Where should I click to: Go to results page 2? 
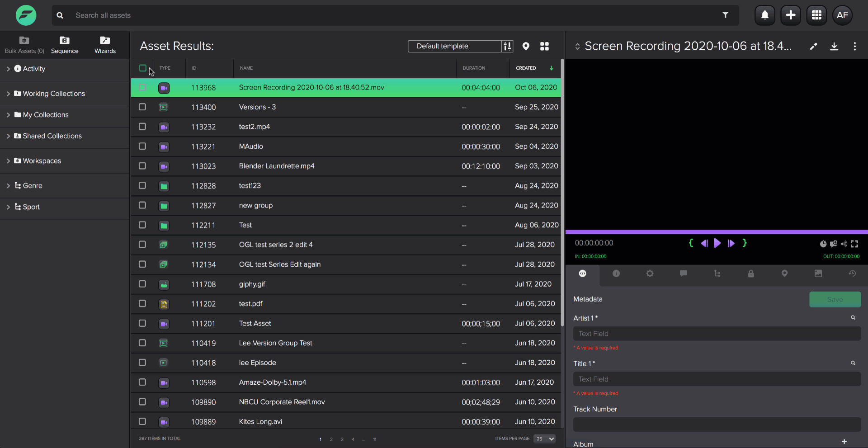(x=331, y=439)
